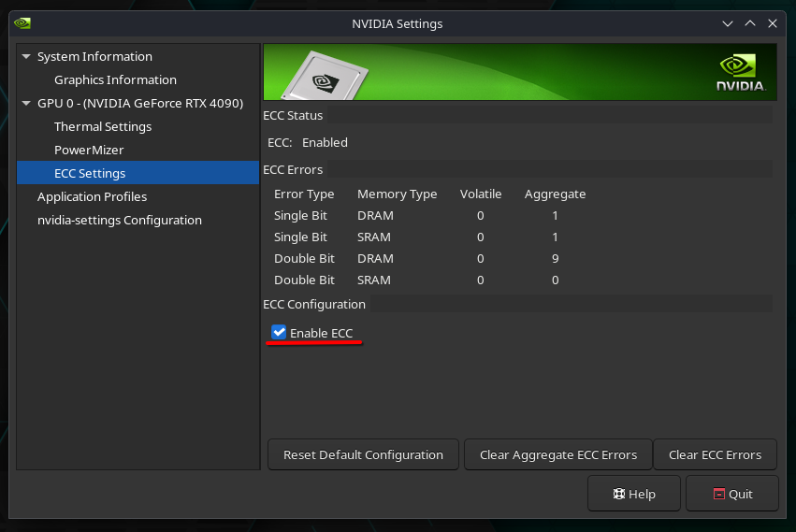This screenshot has height=532, width=796.
Task: Click the 'ECC Status' section heading
Action: click(x=293, y=115)
